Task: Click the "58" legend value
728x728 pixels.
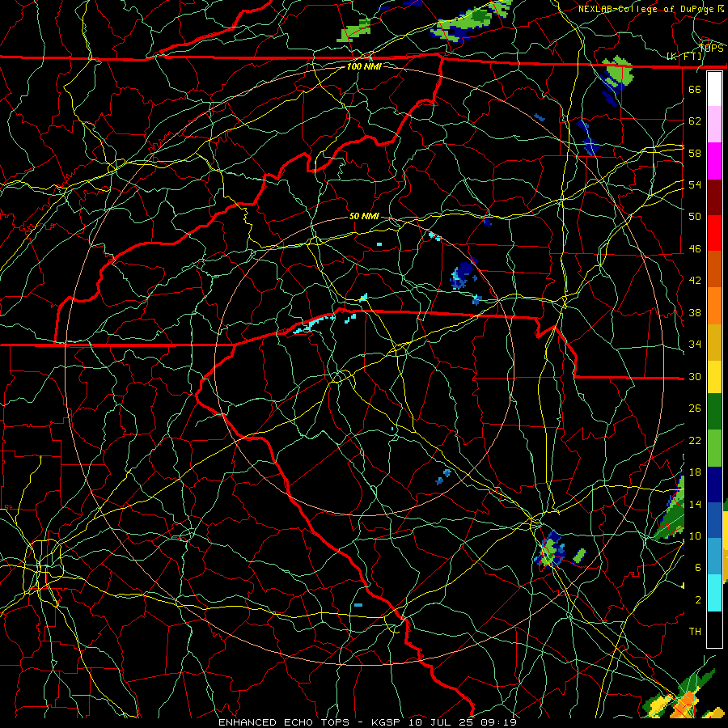Action: pyautogui.click(x=695, y=153)
